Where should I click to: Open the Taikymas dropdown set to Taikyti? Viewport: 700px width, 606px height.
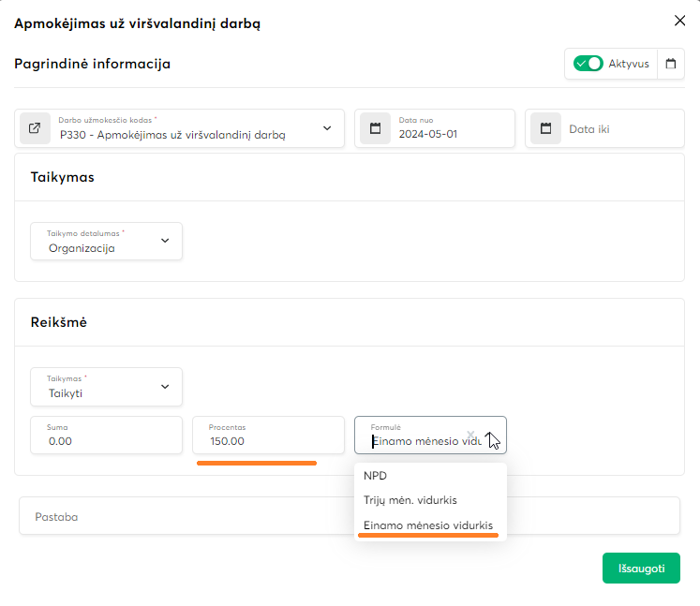tap(165, 386)
